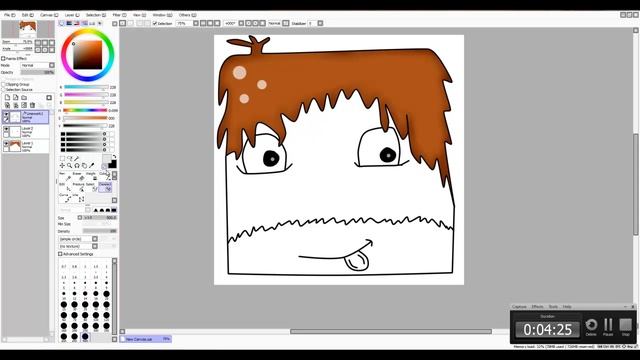The image size is (640, 360).
Task: Click the canvas horizontal scrollbar
Action: click(391, 331)
